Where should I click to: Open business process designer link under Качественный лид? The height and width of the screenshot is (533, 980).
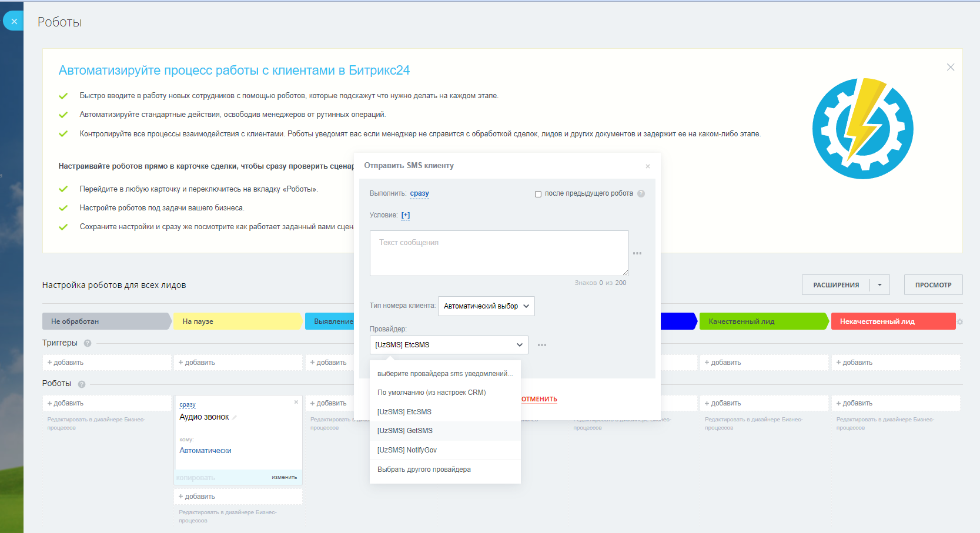click(x=754, y=424)
